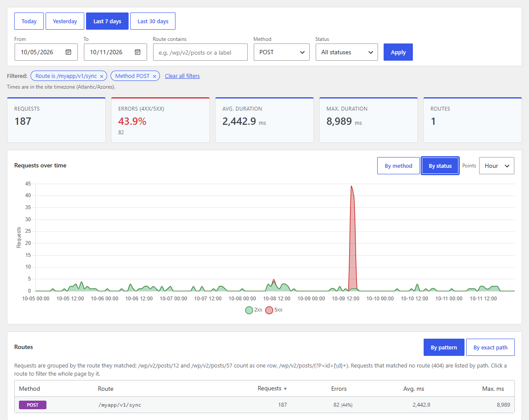Click the Routes section heading
The width and height of the screenshot is (529, 420).
[x=24, y=347]
